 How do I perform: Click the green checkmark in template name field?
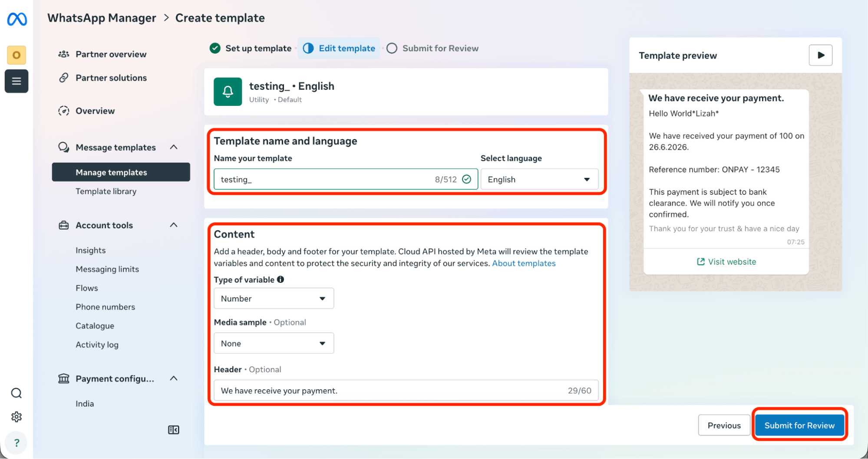pyautogui.click(x=467, y=179)
